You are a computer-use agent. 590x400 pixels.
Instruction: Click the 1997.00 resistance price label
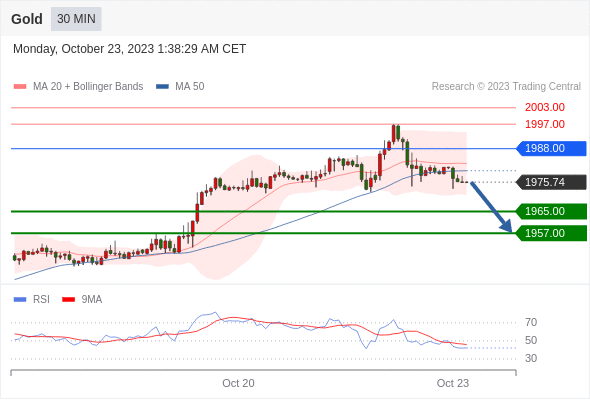(x=544, y=124)
